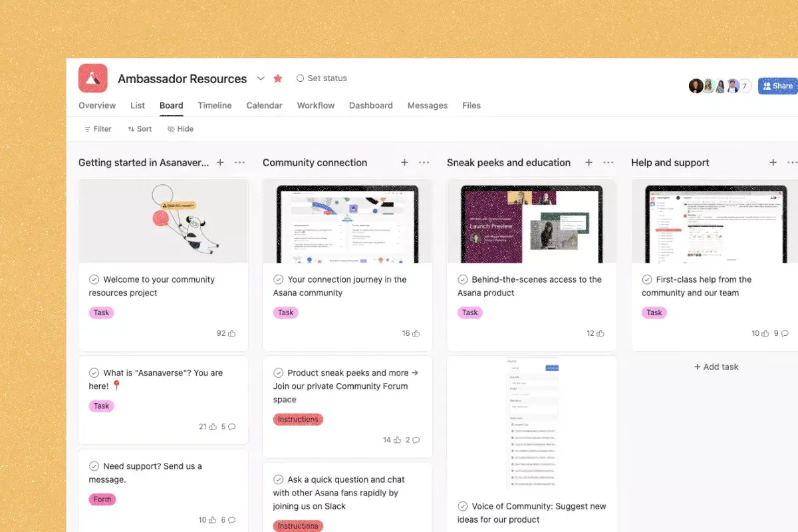Select the Set status radio circle

point(300,78)
